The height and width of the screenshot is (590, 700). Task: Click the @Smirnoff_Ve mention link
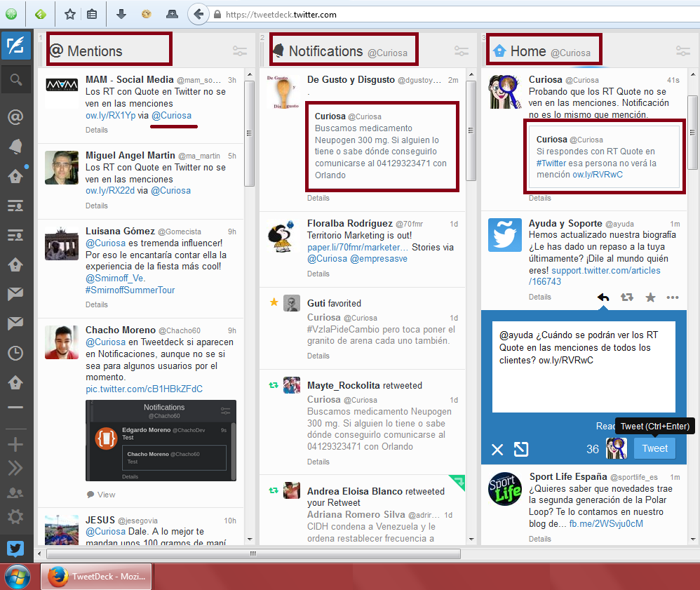point(115,279)
